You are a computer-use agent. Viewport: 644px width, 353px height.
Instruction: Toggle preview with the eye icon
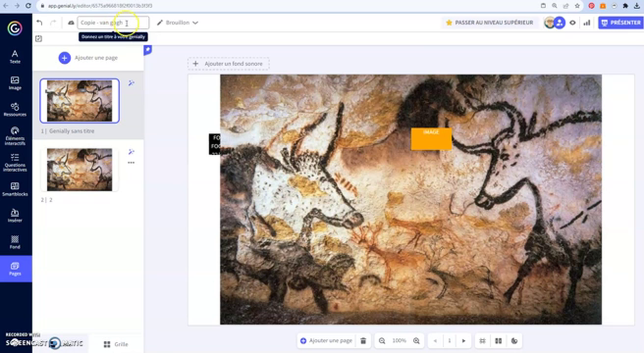pyautogui.click(x=572, y=23)
